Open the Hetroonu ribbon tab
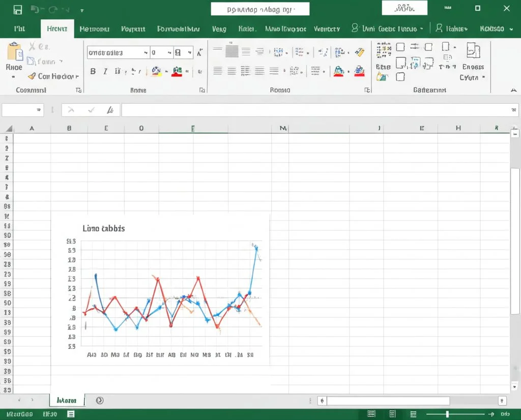521x420 pixels. click(94, 29)
